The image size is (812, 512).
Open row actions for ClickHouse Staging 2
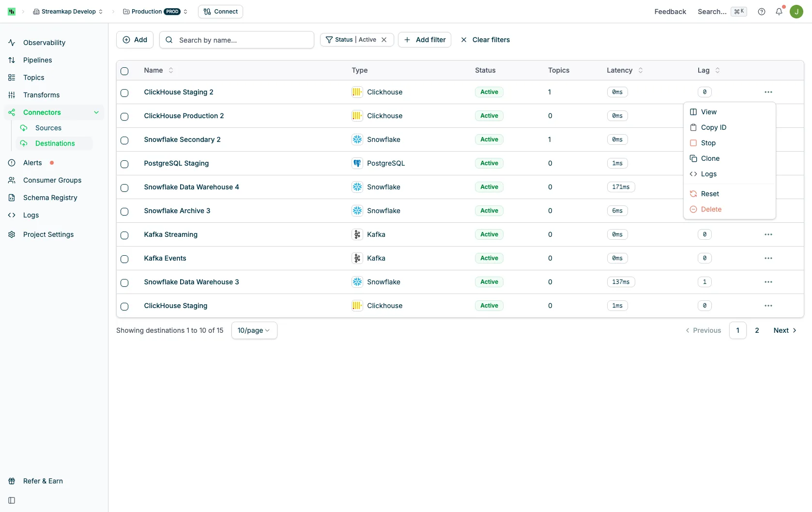[x=768, y=92]
